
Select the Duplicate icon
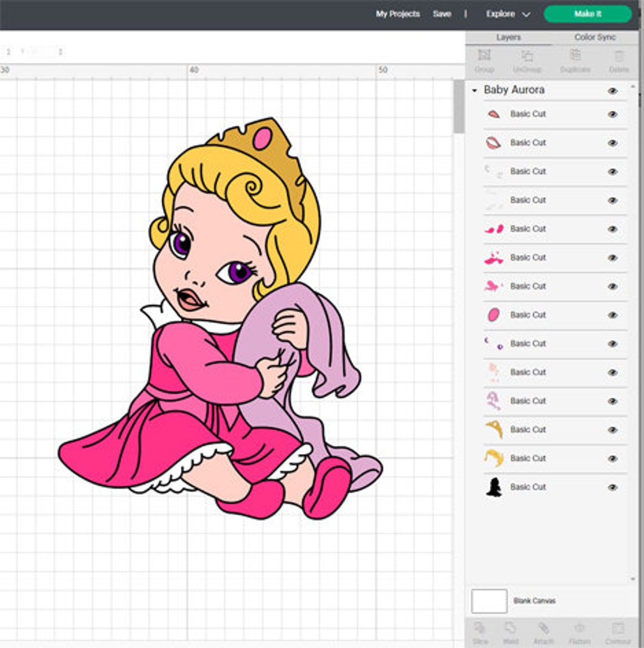576,56
